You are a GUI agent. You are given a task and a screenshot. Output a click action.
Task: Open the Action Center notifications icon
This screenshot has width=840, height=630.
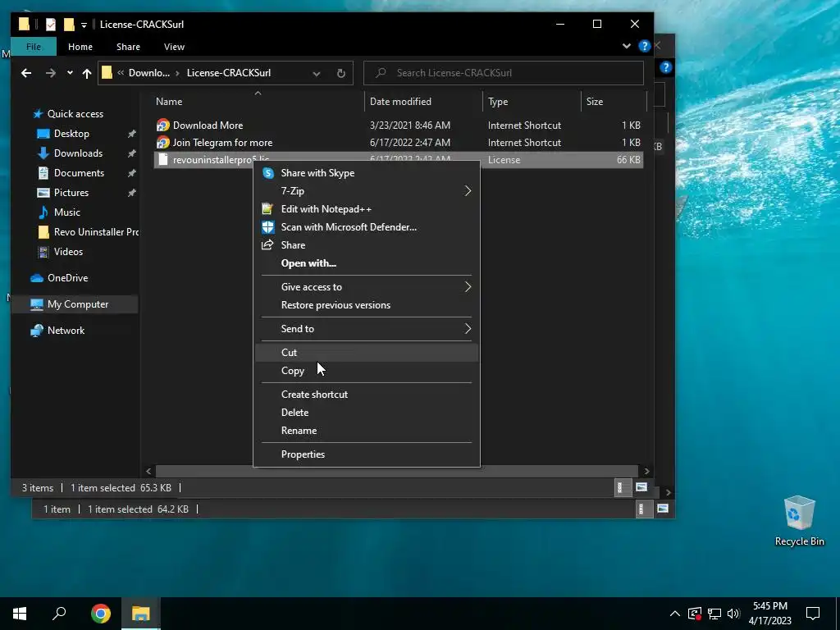click(x=813, y=614)
